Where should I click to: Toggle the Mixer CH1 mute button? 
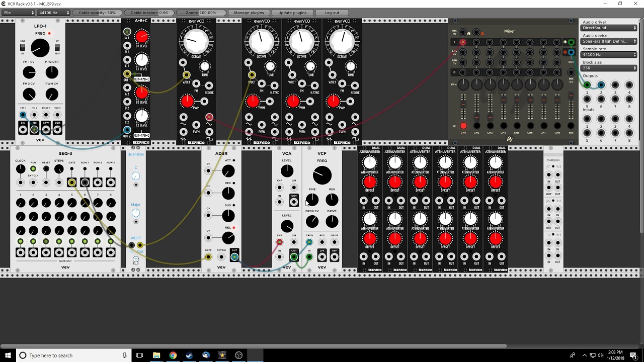pyautogui.click(x=463, y=126)
